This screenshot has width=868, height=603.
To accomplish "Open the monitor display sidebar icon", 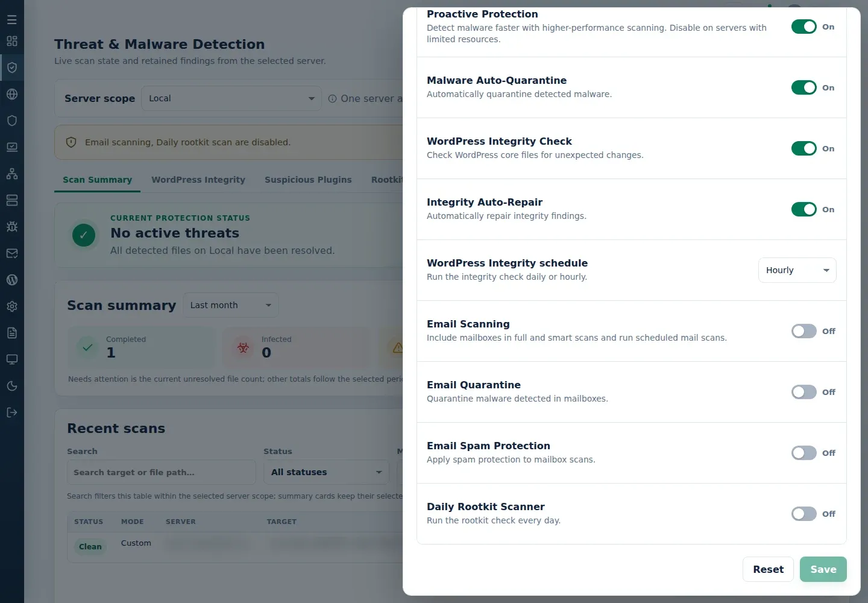I will [12, 359].
